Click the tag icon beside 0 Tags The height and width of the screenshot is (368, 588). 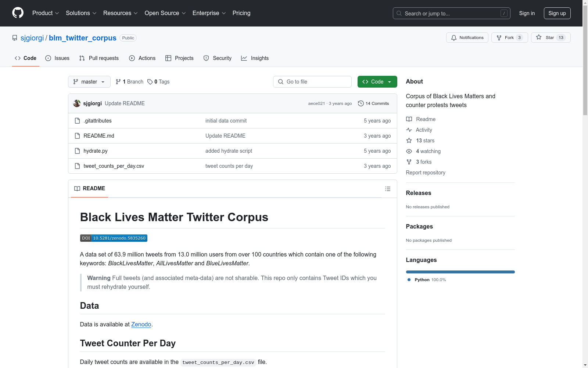150,82
